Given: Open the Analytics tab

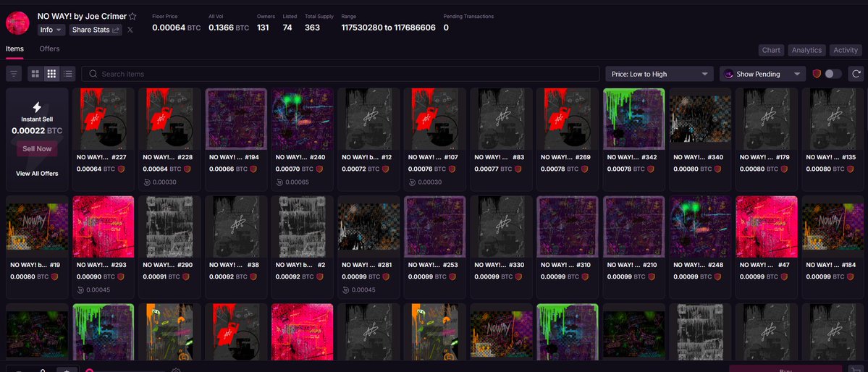Looking at the screenshot, I should pos(806,51).
